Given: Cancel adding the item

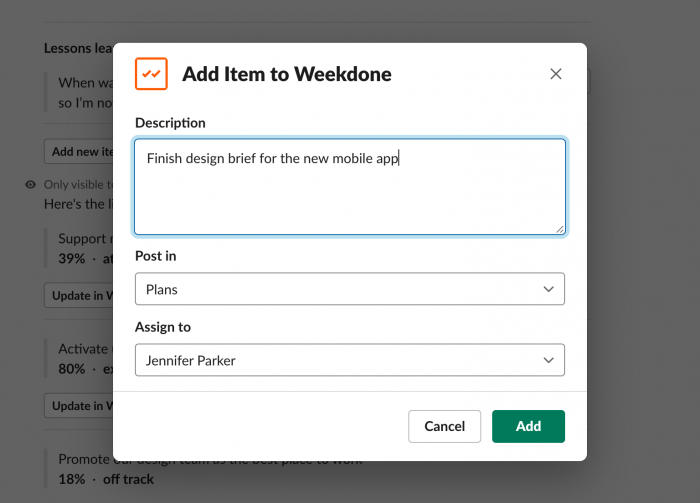Looking at the screenshot, I should [x=445, y=426].
